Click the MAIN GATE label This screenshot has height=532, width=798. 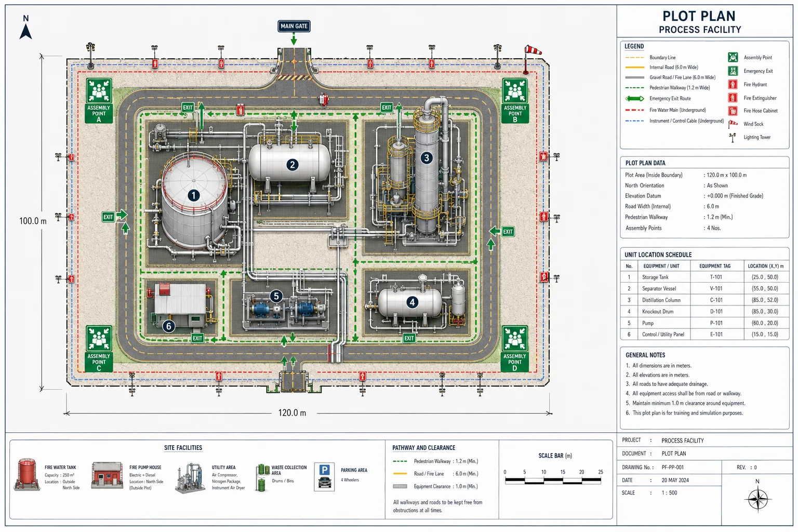coord(294,26)
